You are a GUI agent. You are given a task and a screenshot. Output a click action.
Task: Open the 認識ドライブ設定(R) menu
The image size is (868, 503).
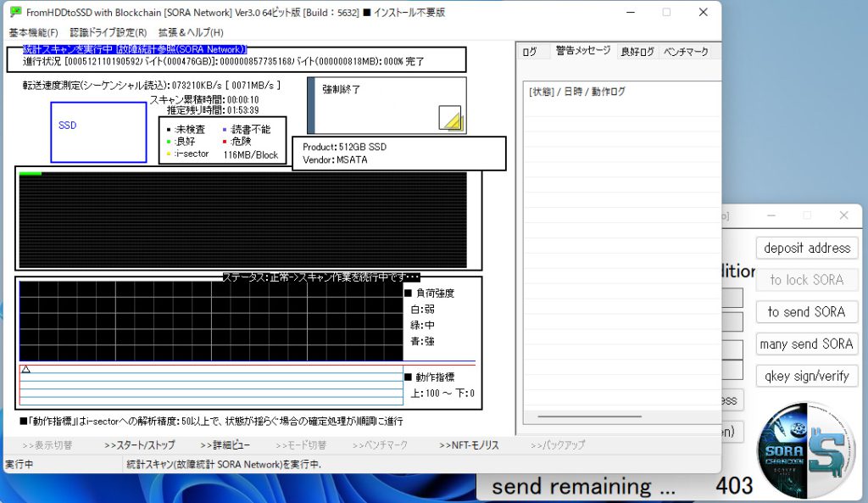tap(108, 33)
